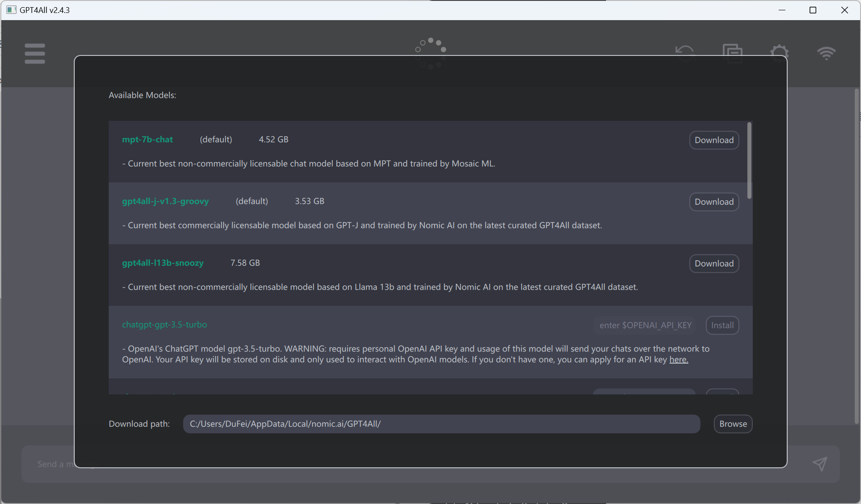Click the 7.58 GB size label

coord(245,263)
